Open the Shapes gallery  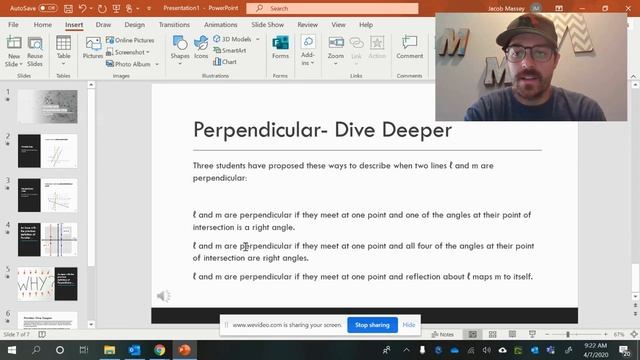[x=180, y=51]
